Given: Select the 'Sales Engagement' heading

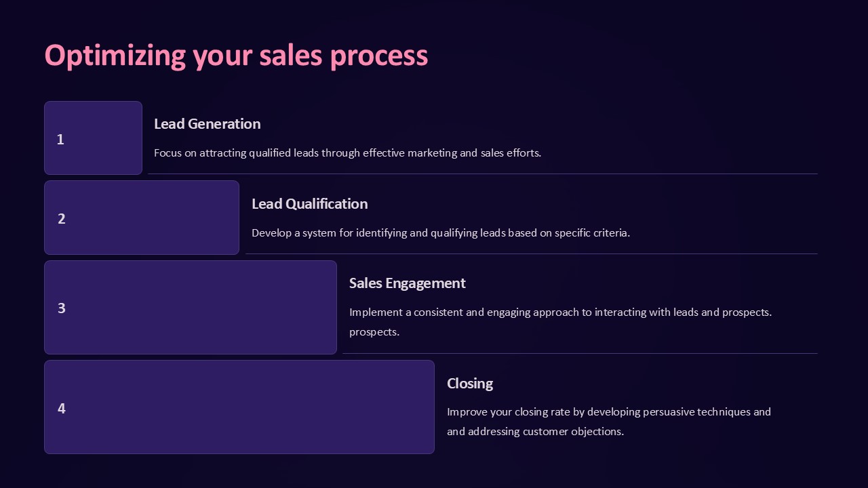Looking at the screenshot, I should [407, 283].
